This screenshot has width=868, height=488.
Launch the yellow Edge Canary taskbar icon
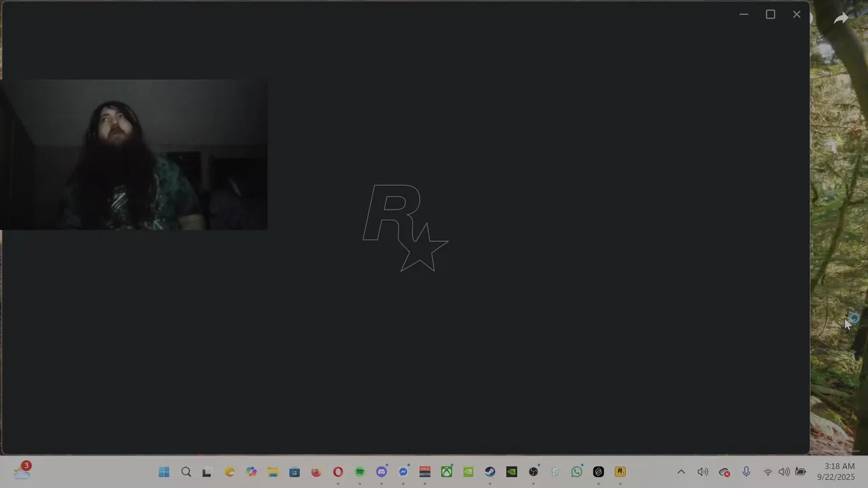pyautogui.click(x=229, y=472)
